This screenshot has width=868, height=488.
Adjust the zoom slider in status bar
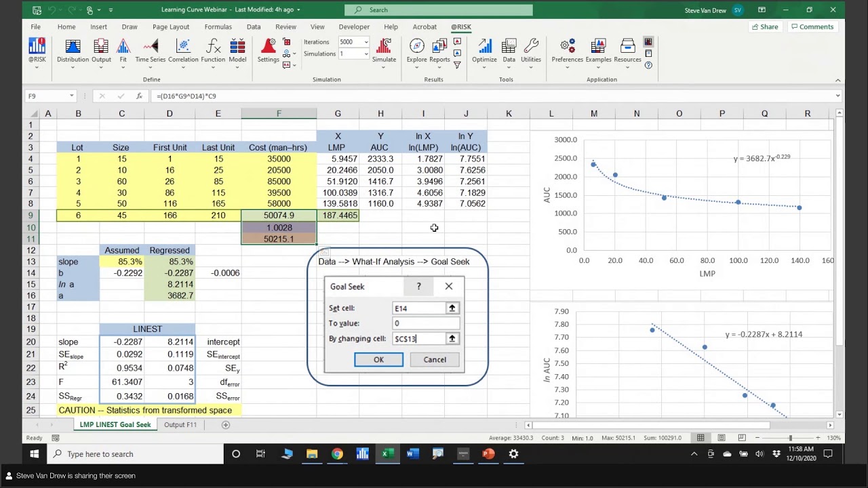(790, 438)
